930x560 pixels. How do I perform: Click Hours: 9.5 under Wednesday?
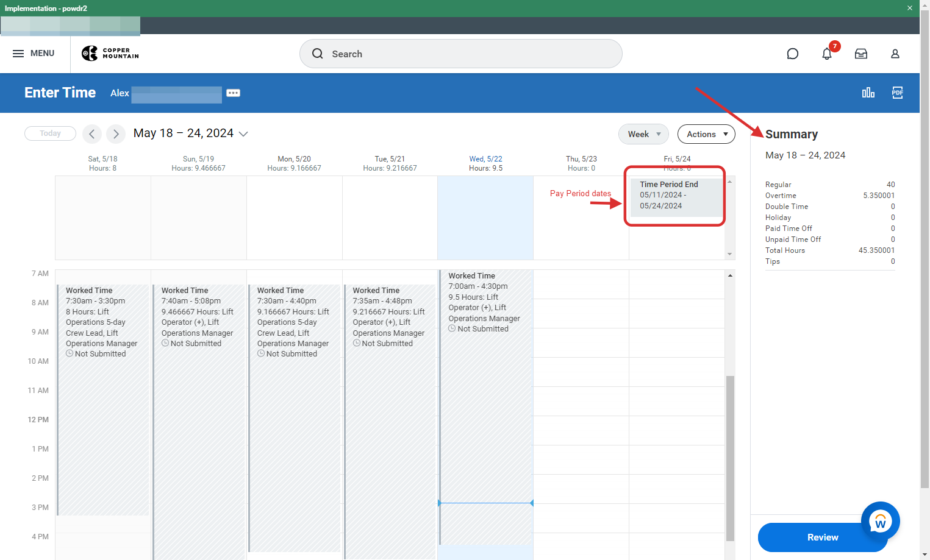click(x=486, y=168)
